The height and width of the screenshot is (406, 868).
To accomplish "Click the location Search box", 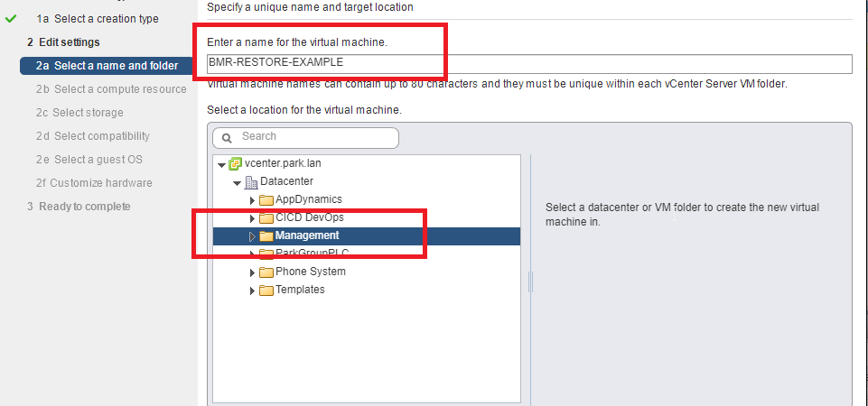I will pos(305,138).
